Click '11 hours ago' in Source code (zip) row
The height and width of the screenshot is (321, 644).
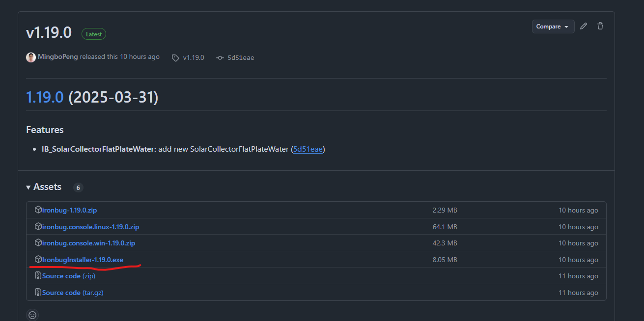point(578,276)
